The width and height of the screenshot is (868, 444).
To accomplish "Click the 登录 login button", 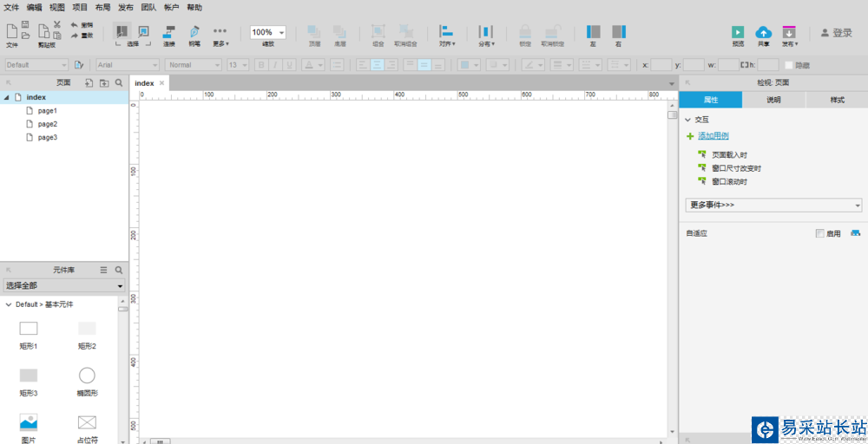I will pos(837,33).
